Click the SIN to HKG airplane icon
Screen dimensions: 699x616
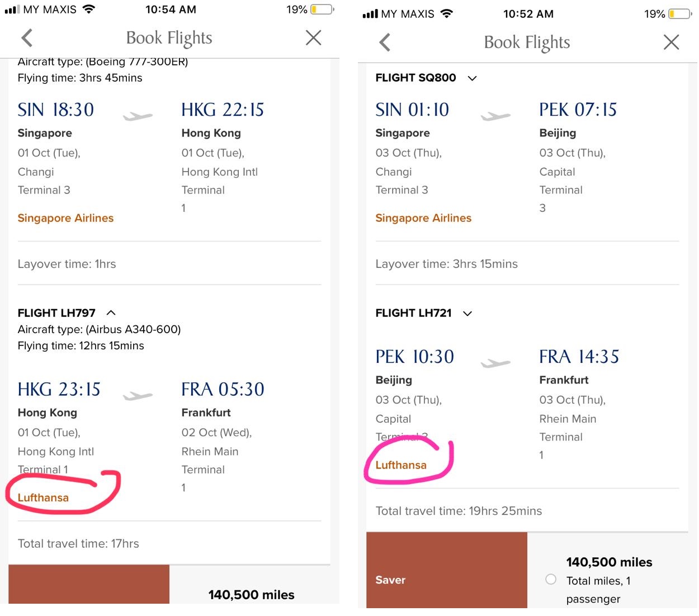(138, 116)
